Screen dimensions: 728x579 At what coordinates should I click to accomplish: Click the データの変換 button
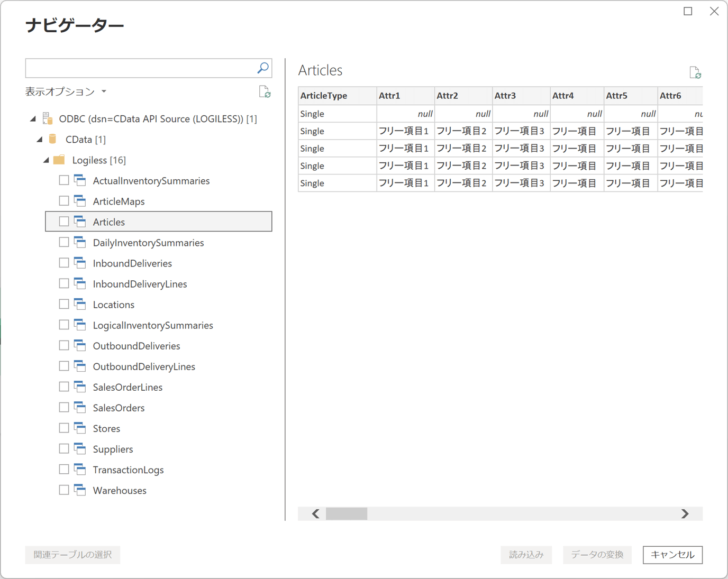coord(597,555)
